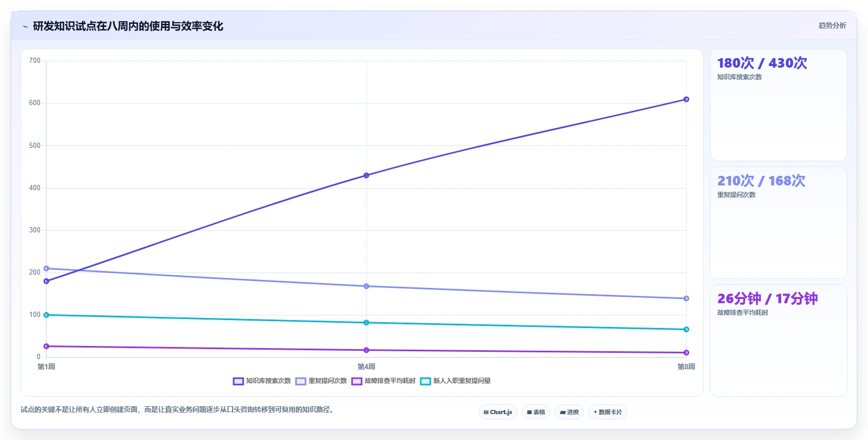Click the 第4周 axis label

point(366,367)
